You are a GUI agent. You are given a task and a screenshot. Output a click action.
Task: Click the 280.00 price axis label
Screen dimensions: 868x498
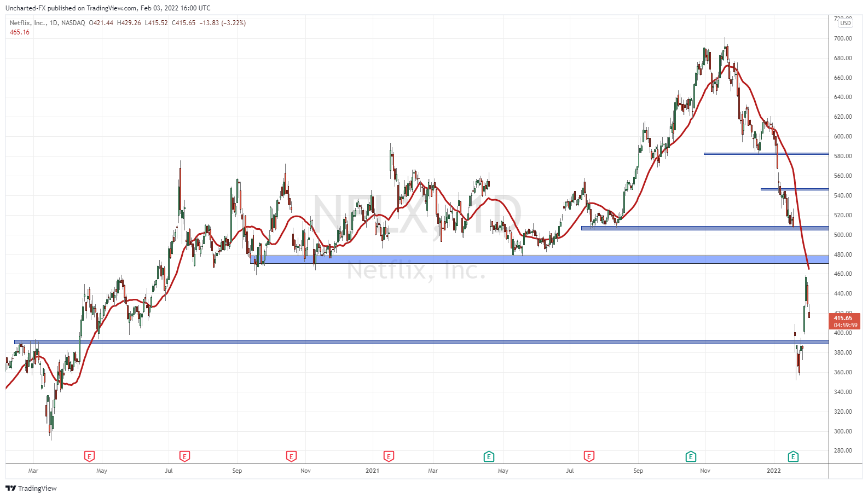(x=843, y=451)
